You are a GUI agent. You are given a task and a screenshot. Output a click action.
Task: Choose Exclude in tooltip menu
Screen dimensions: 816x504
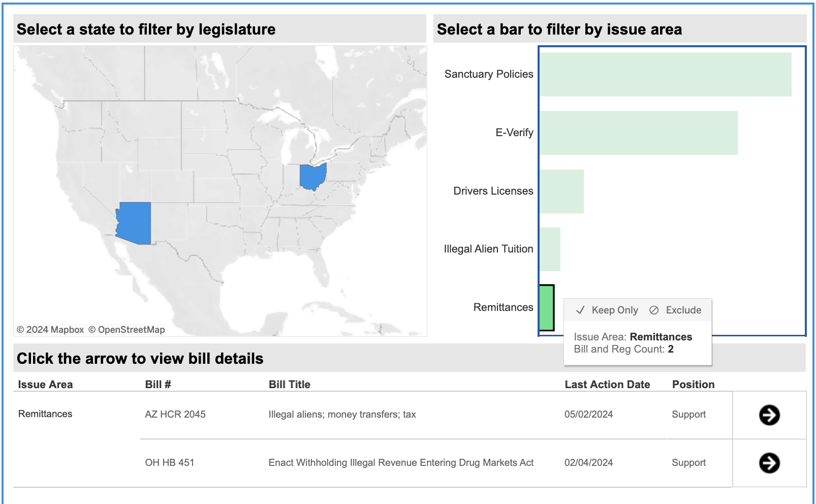tap(683, 310)
